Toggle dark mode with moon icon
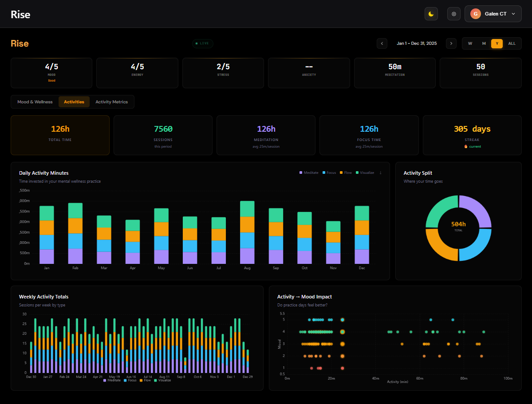532x404 pixels. click(x=431, y=14)
